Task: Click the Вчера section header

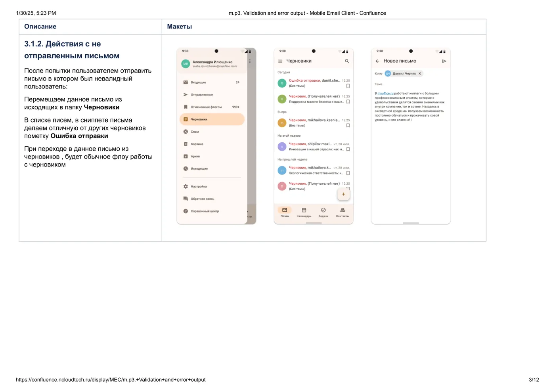Action: click(x=282, y=112)
